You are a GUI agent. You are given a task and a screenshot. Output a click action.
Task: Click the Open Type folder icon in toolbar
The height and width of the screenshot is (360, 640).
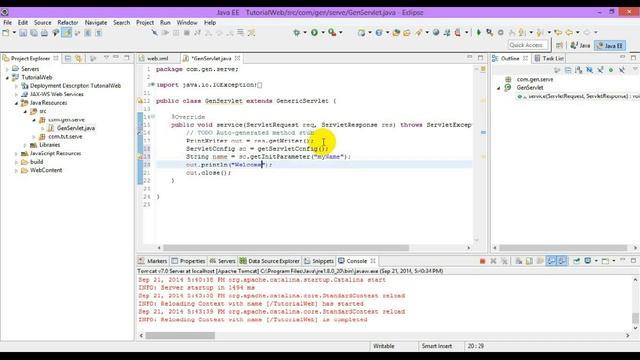(x=396, y=32)
